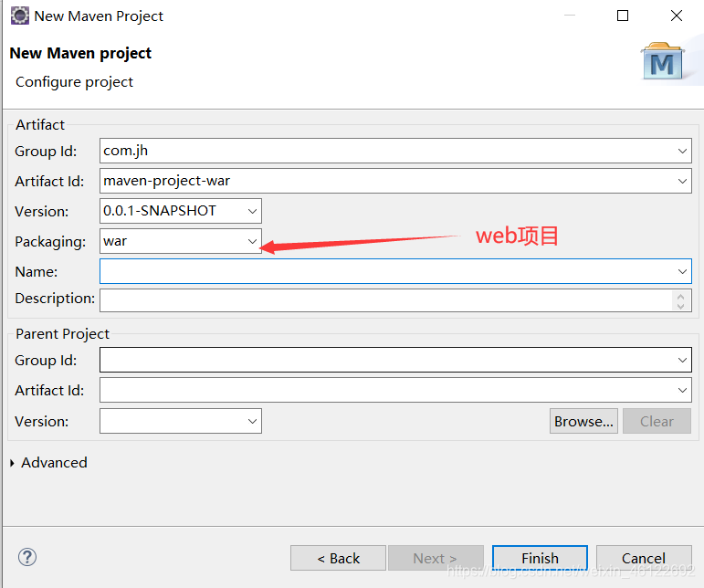The width and height of the screenshot is (704, 588).
Task: Click the Clear button
Action: [x=657, y=421]
